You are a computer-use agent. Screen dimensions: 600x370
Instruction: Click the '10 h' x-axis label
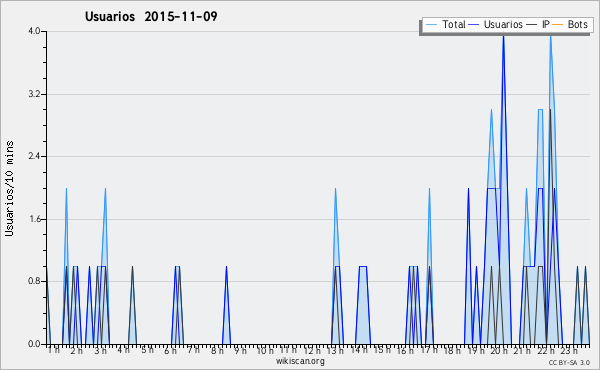(x=265, y=351)
